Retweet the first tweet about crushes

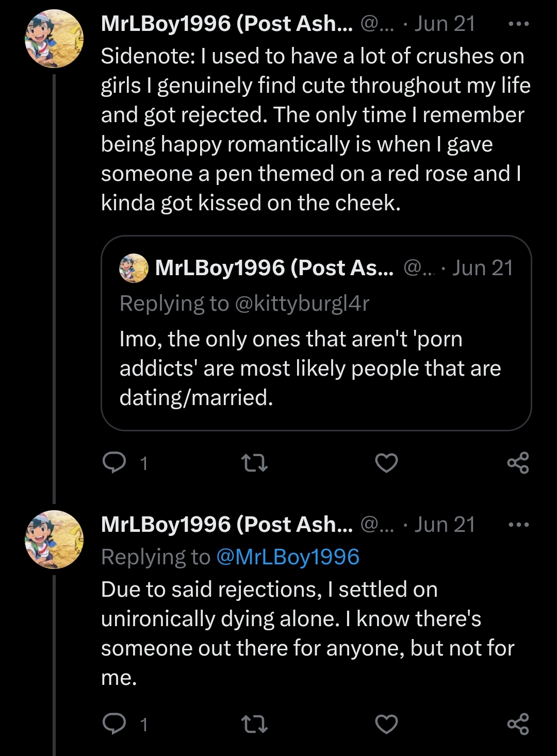click(254, 463)
